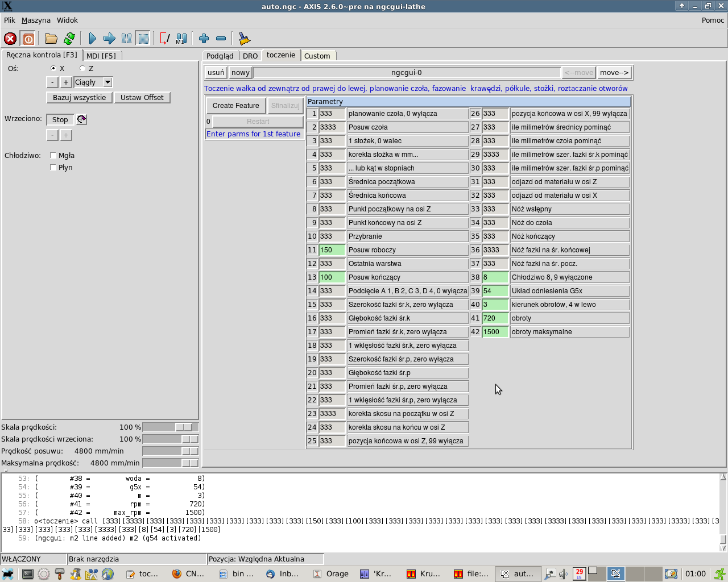Click move--> button

tap(614, 73)
